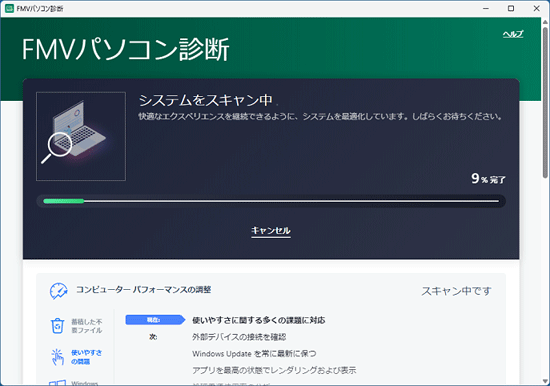Select the trash bin unneeded-files icon
Viewport: 550px width, 386px height.
coord(58,326)
